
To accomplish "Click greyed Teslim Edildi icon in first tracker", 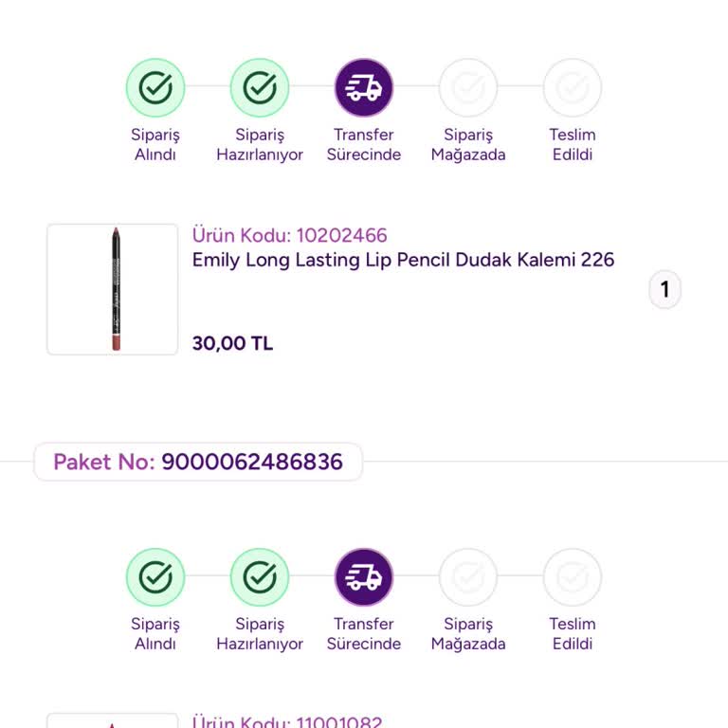I will pos(573,88).
